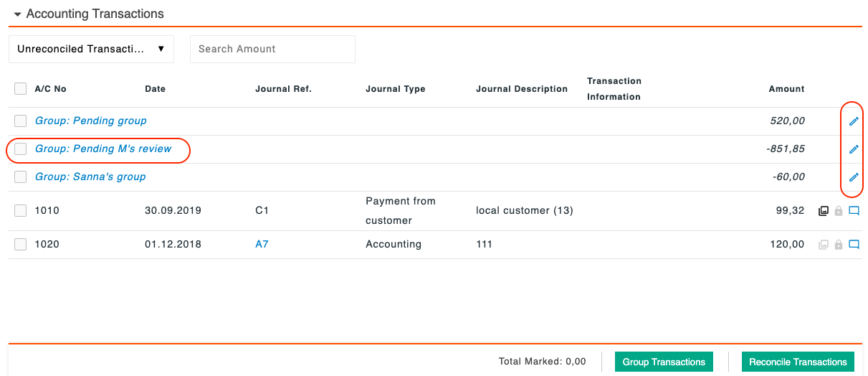The height and width of the screenshot is (376, 868).
Task: Edit Sanna's group with pencil icon
Action: 853,177
